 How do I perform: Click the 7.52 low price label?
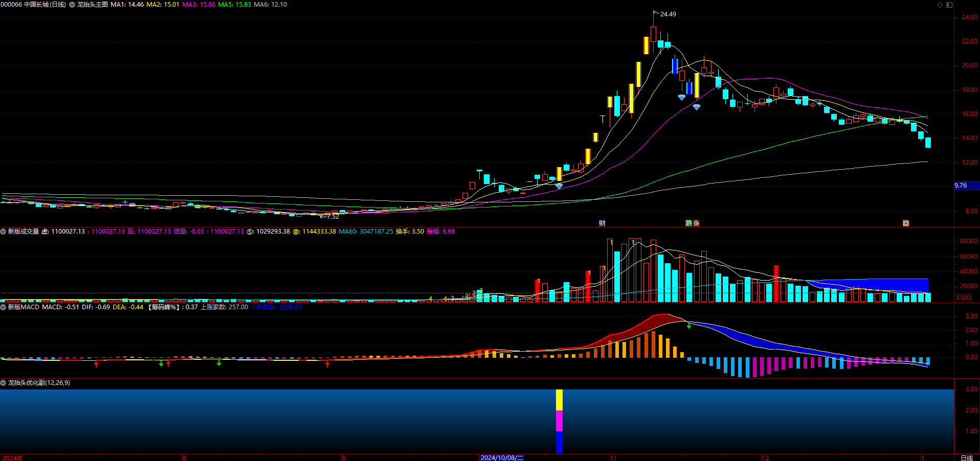coord(332,217)
